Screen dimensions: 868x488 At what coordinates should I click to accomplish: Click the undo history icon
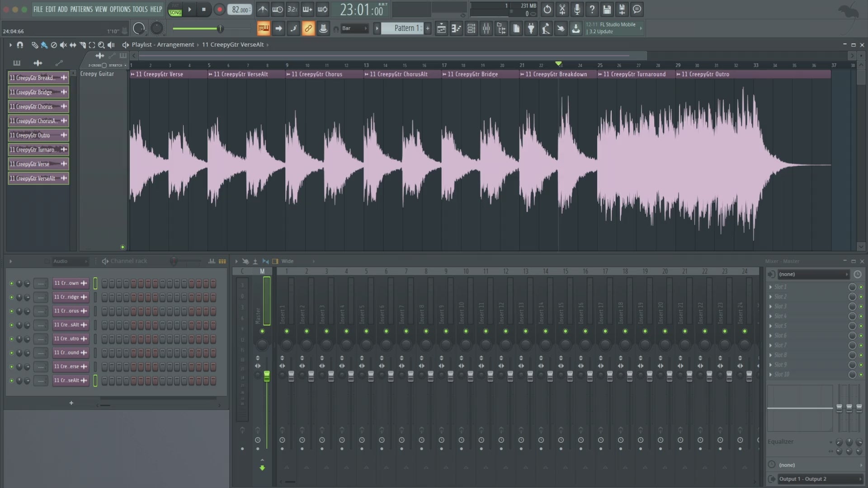pos(547,9)
